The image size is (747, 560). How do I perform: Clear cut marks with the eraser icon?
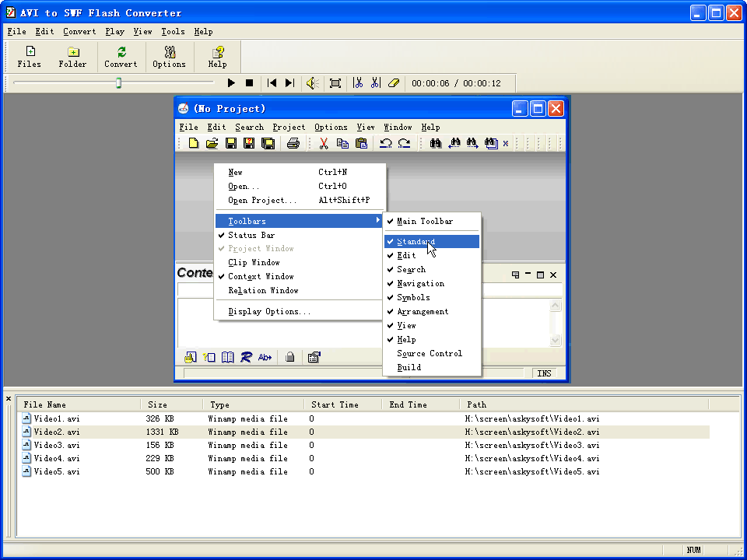(x=394, y=83)
